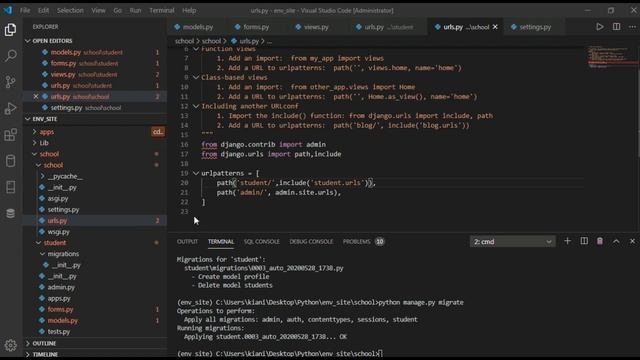The height and width of the screenshot is (360, 640).
Task: Open the book icon in activity bar
Action: (x=11, y=187)
